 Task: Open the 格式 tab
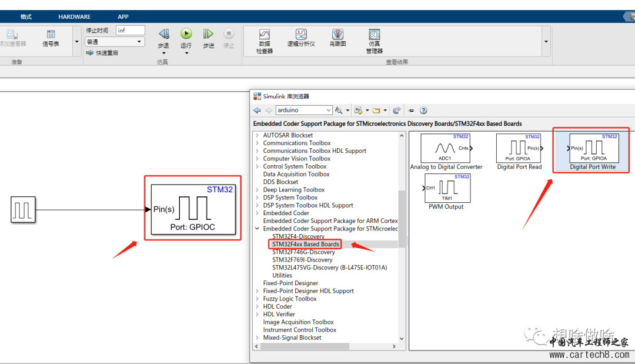(26, 16)
